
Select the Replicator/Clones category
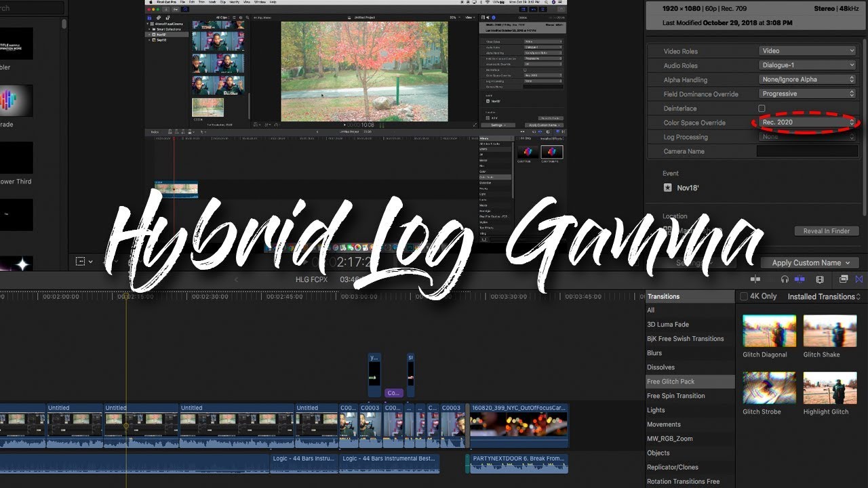[x=690, y=467]
